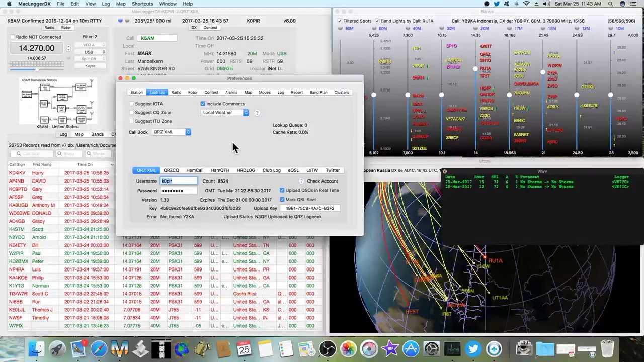This screenshot has height=362, width=644.
Task: Open Spotlight search magnifier in menu bar
Action: click(x=610, y=4)
